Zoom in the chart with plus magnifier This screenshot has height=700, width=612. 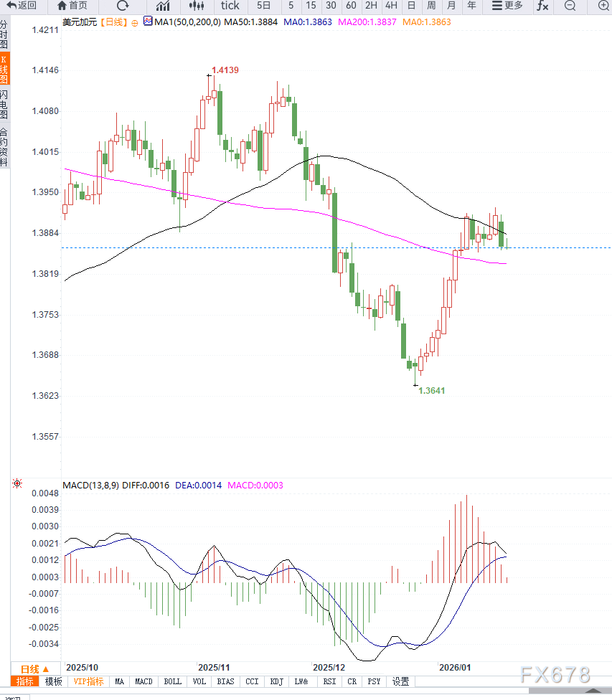click(603, 6)
